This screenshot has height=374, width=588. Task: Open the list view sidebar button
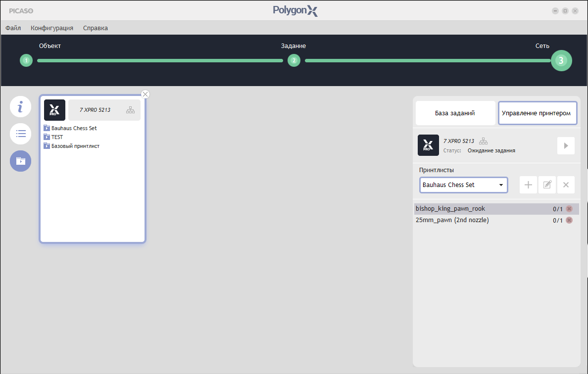[x=21, y=134]
